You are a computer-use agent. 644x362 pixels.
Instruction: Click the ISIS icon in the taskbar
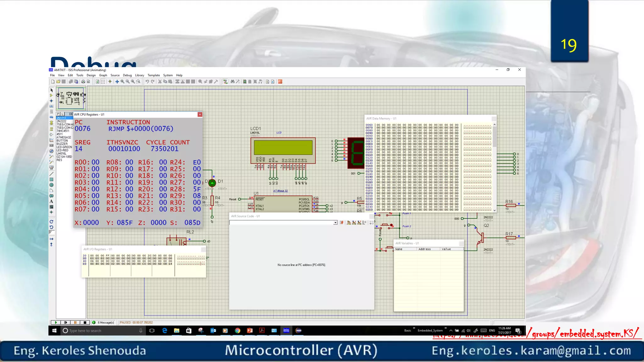coord(286,331)
